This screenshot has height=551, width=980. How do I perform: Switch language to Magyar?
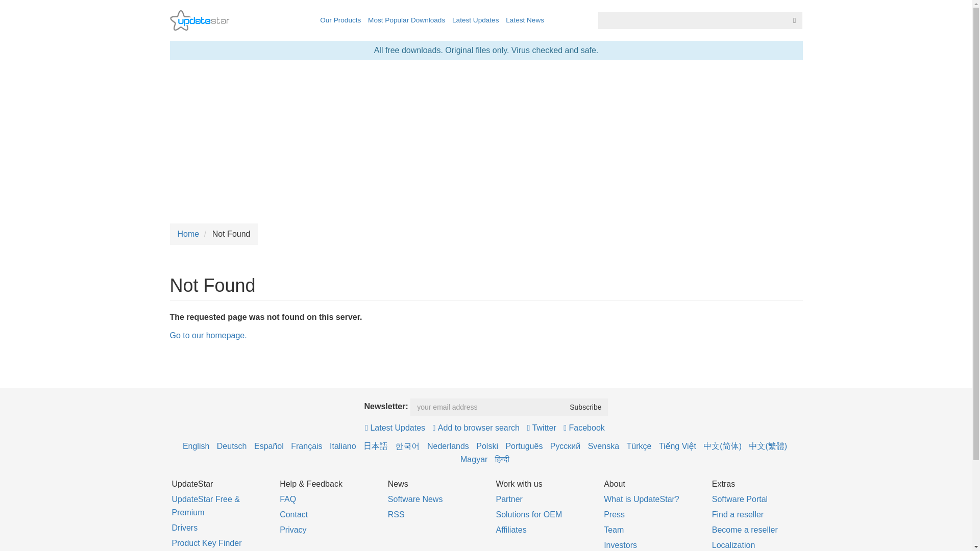click(474, 460)
